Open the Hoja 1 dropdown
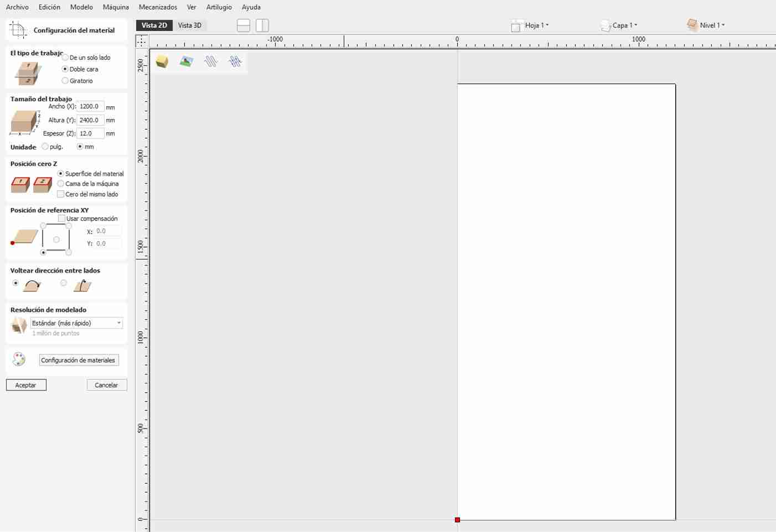The image size is (776, 532). pyautogui.click(x=537, y=25)
